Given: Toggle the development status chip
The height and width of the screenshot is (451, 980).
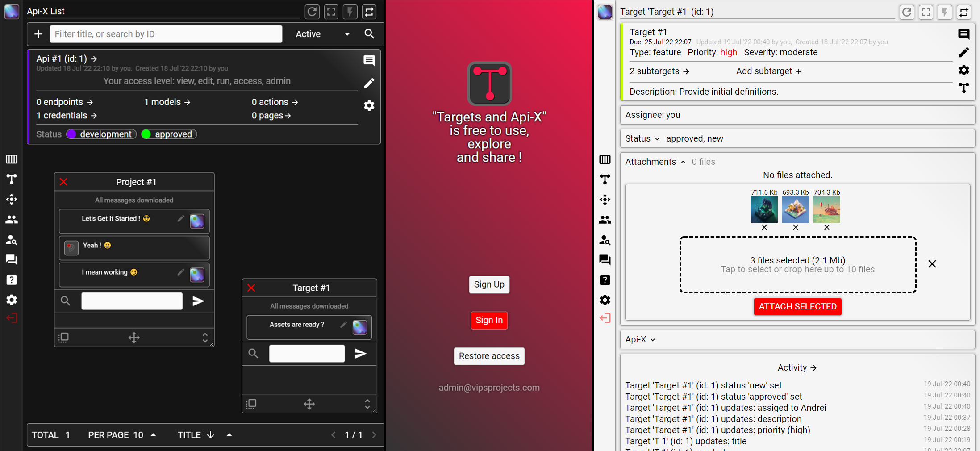Looking at the screenshot, I should tap(101, 134).
